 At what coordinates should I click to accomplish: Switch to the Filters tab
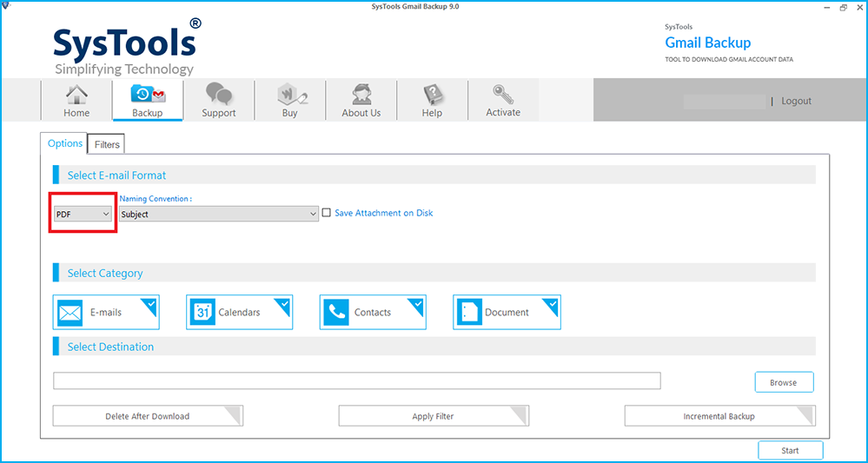(107, 144)
